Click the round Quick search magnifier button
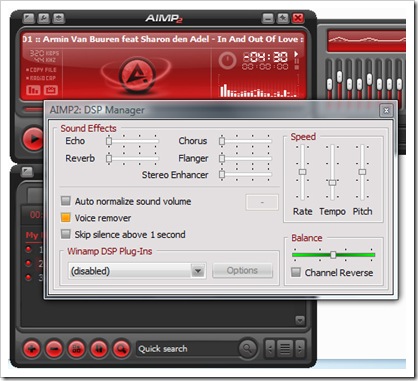 click(247, 349)
